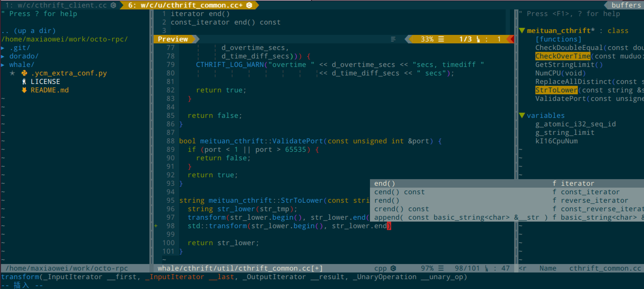
Task: Expand the dorado/ folder arrow
Action: click(x=3, y=56)
